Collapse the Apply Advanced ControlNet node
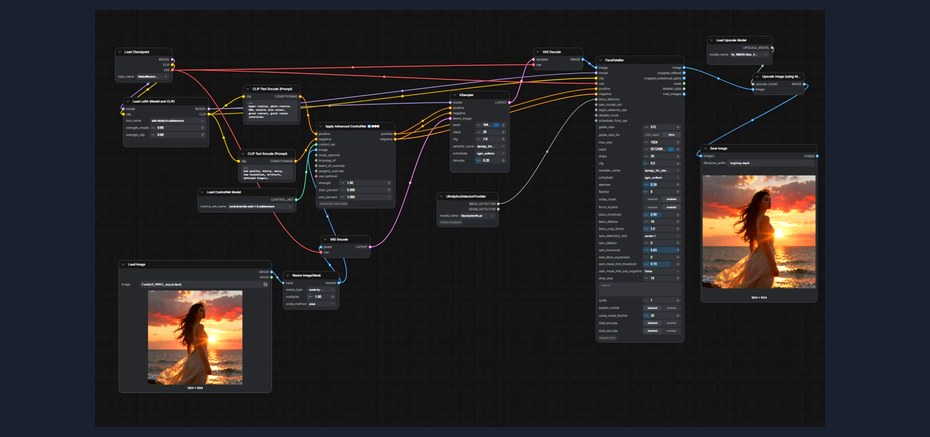Image resolution: width=930 pixels, height=437 pixels. [320, 126]
